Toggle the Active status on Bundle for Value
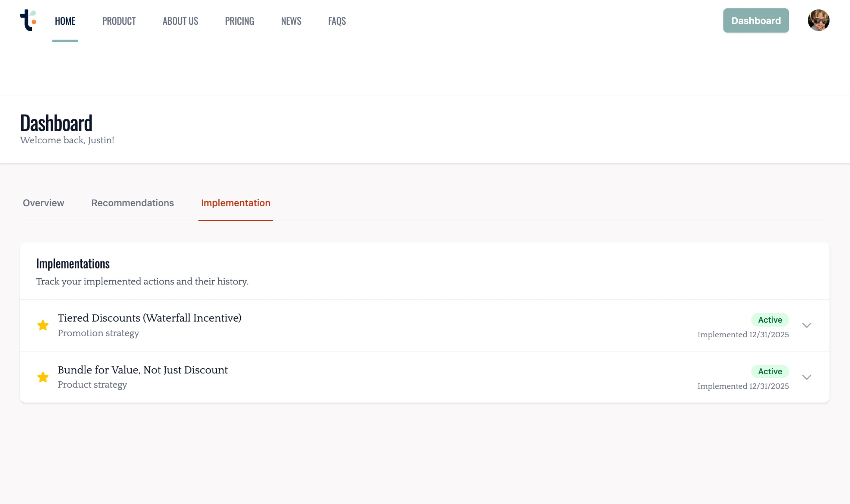850x504 pixels. pyautogui.click(x=770, y=371)
